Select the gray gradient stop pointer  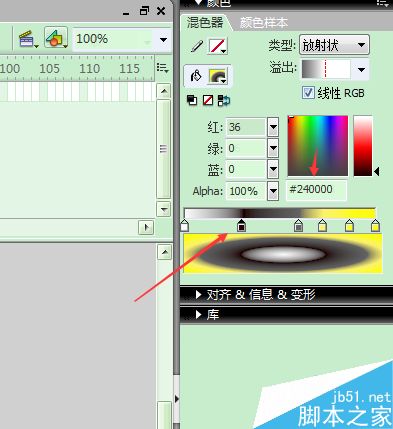(299, 226)
